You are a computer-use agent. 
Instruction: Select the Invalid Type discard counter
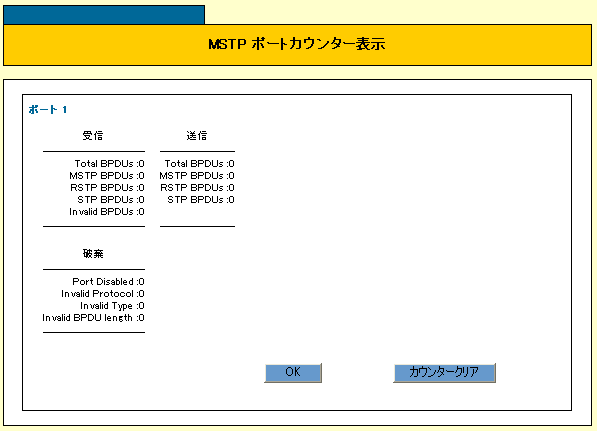point(112,306)
